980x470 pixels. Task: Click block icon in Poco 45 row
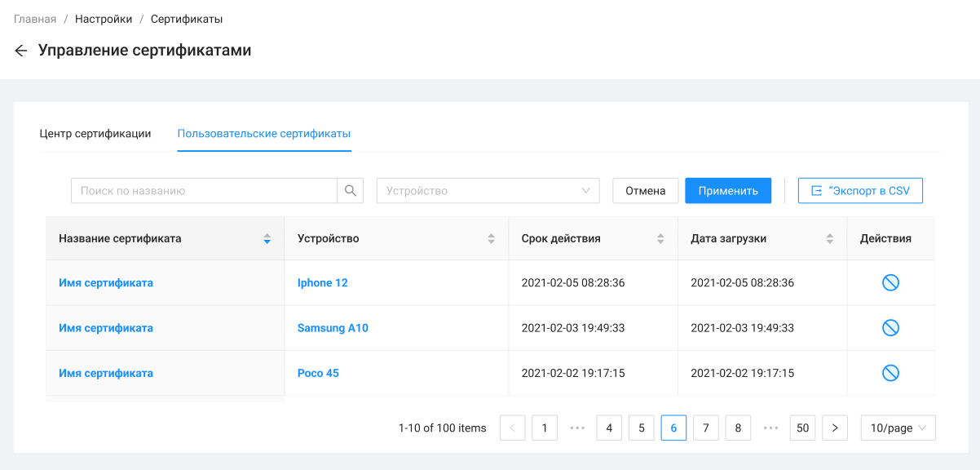(x=890, y=373)
